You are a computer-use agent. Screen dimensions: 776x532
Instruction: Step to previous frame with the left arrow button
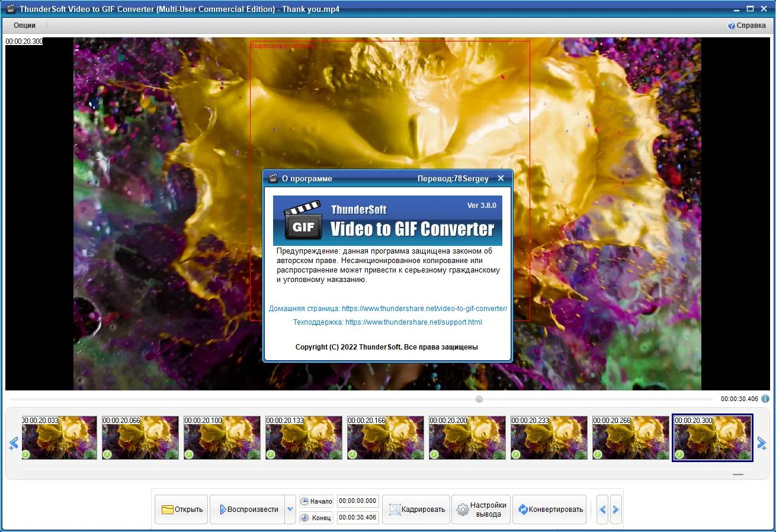pyautogui.click(x=602, y=509)
